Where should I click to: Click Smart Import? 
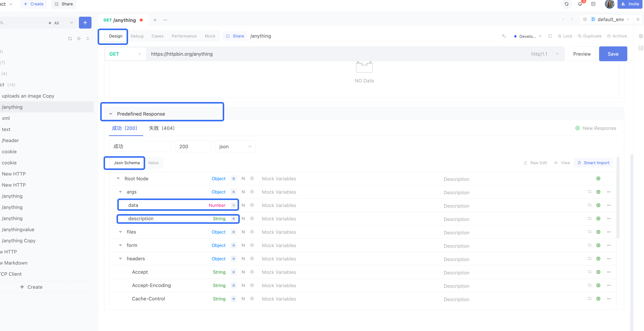point(593,163)
